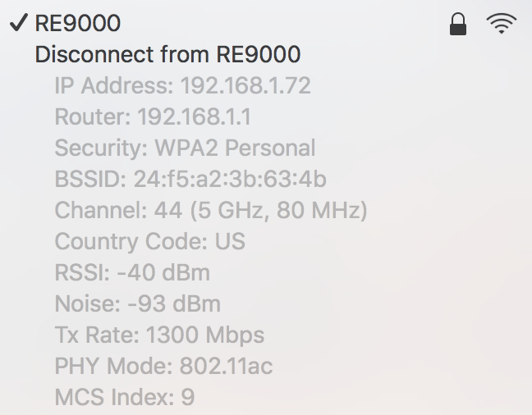The height and width of the screenshot is (415, 532).
Task: Click the RSSI -40 dBm line
Action: (132, 273)
